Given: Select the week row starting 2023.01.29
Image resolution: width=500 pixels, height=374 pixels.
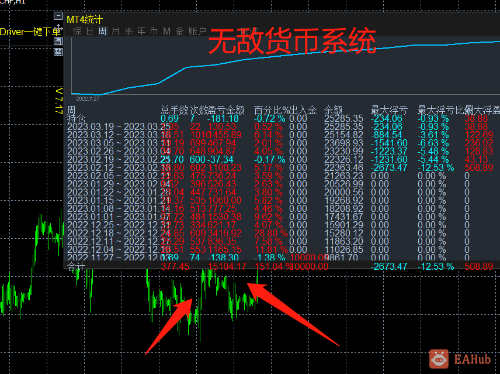Looking at the screenshot, I should coord(282,184).
